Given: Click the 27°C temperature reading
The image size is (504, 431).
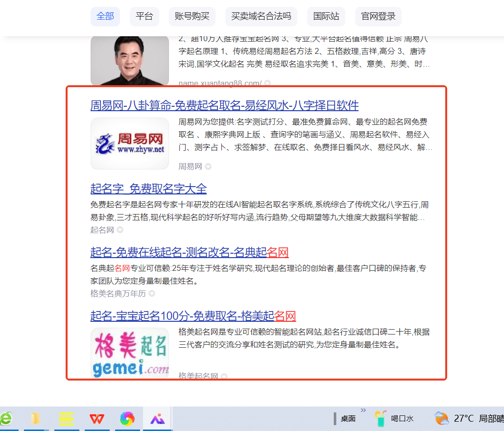Looking at the screenshot, I should pyautogui.click(x=463, y=418).
